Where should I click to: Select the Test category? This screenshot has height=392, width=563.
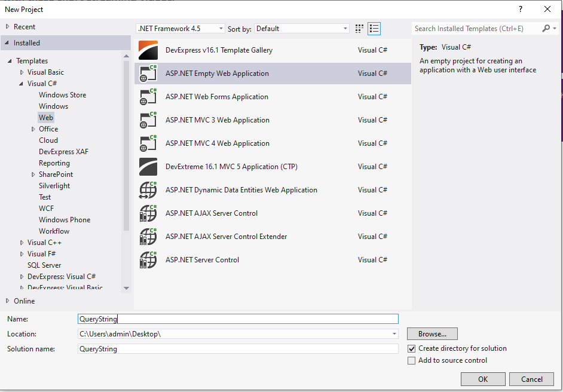[45, 197]
